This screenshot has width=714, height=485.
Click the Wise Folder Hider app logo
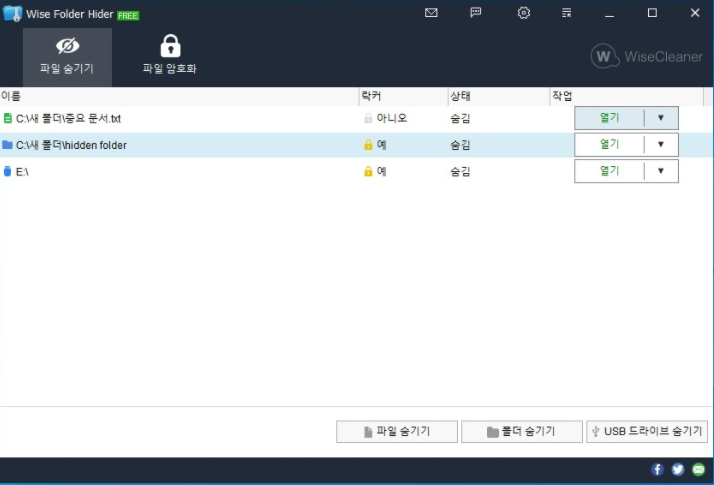click(12, 13)
